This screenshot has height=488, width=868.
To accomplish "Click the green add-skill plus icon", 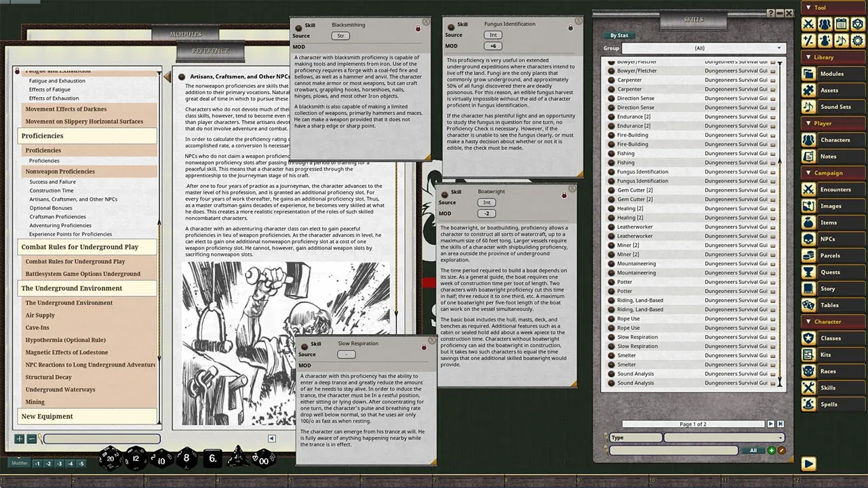I will (771, 450).
